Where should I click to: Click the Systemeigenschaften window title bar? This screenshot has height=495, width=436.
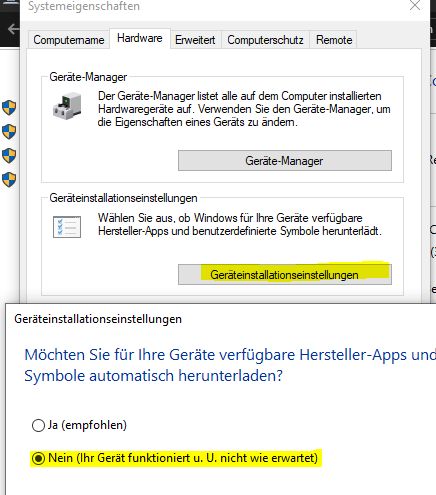tap(213, 6)
